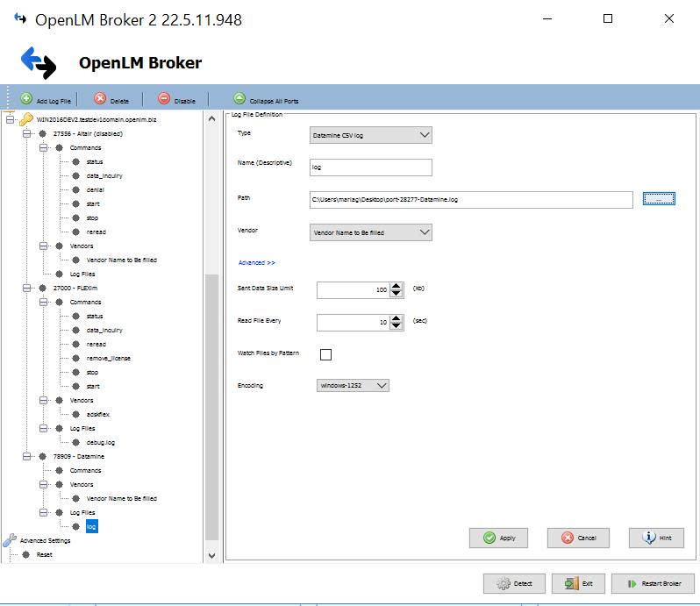This screenshot has width=700, height=606.
Task: Click the red Delete toolbar icon
Action: [x=100, y=100]
